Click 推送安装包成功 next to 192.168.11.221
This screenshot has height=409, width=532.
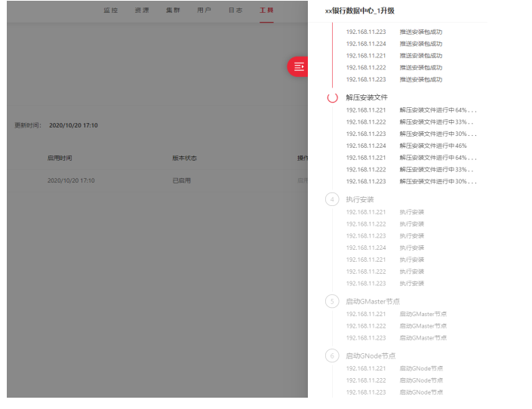(x=421, y=56)
